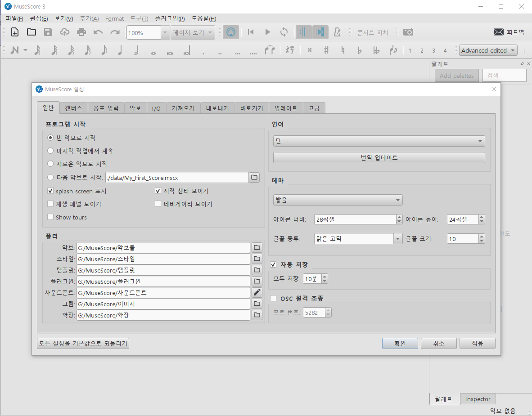Open the 플러그인(P) menu
Screen dimensions: 532x416
[x=170, y=18]
